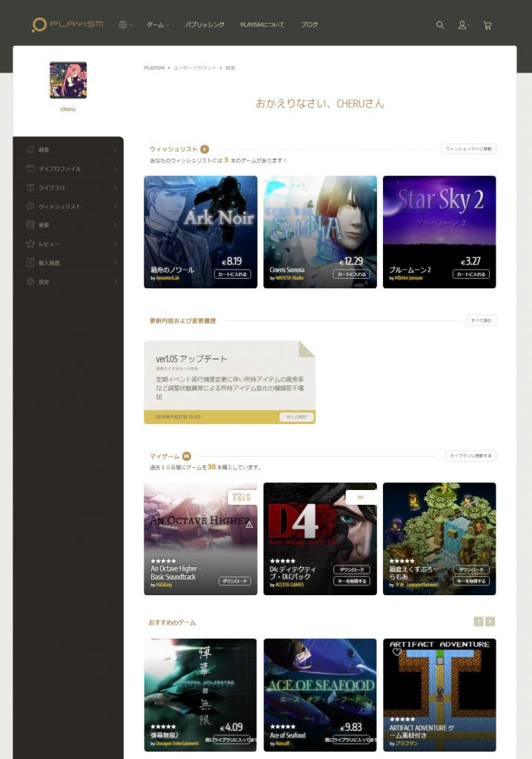
Task: Click ダウンロード on the D4 DLC pack card
Action: tap(352, 570)
